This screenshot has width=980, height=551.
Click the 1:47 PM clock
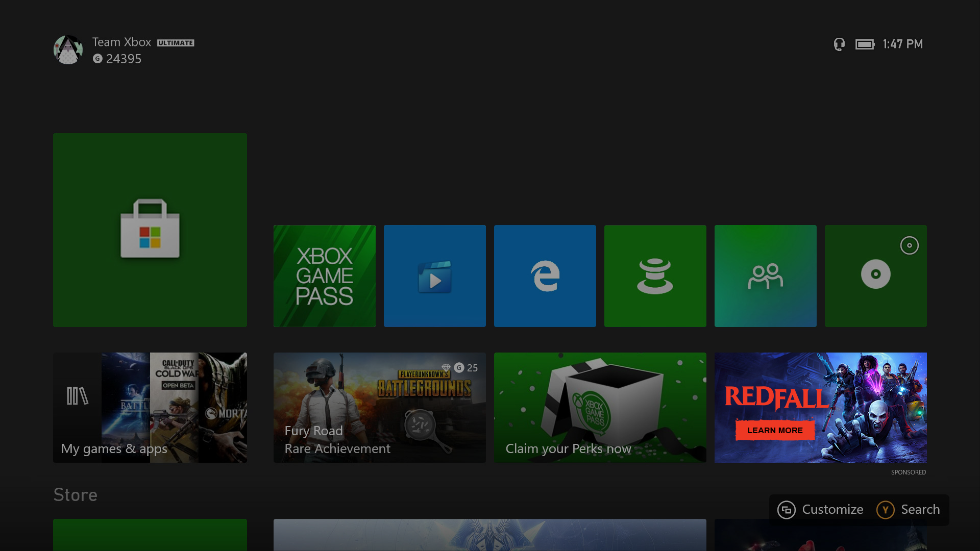point(902,44)
